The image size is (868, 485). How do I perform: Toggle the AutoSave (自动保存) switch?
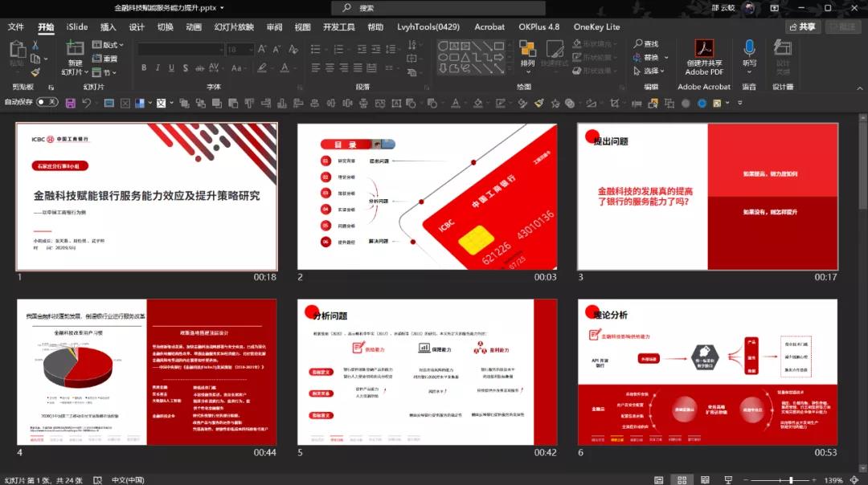click(x=47, y=102)
